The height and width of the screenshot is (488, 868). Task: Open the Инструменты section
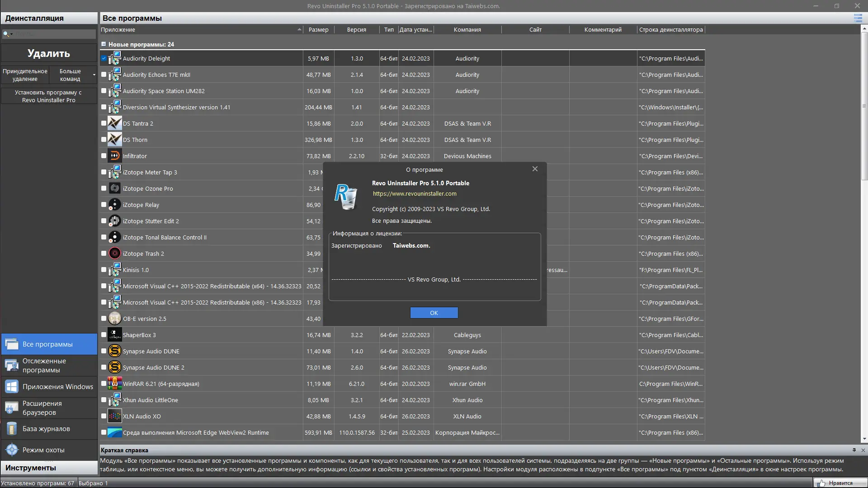pyautogui.click(x=49, y=468)
